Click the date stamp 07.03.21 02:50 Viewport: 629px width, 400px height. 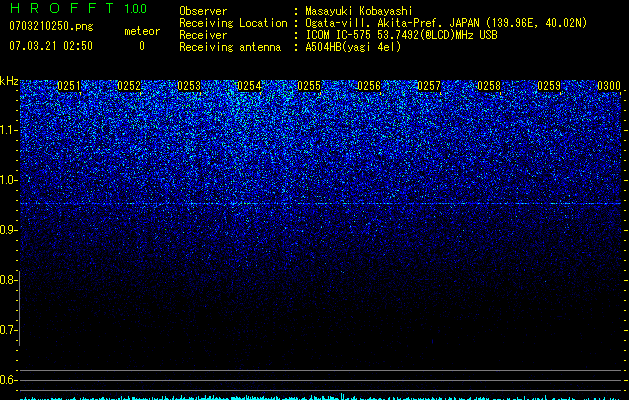pyautogui.click(x=51, y=46)
